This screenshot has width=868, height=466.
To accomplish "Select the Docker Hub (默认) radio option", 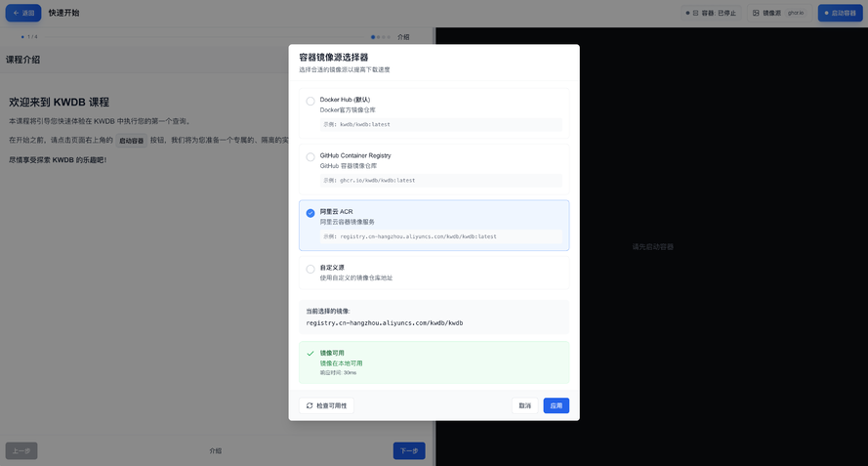I will [x=310, y=101].
